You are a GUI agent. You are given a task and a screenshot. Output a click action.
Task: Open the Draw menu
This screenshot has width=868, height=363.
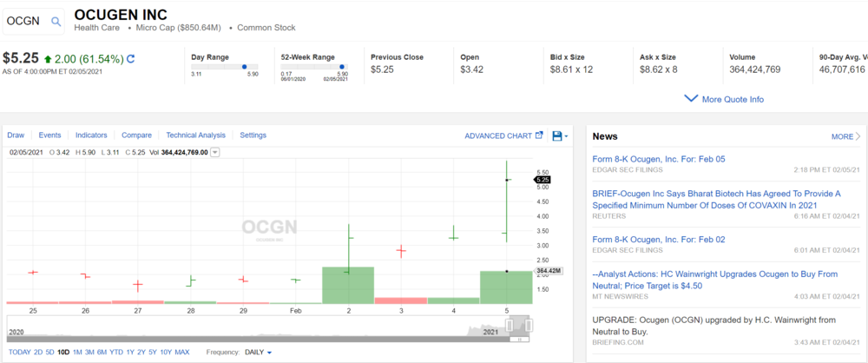pyautogui.click(x=16, y=135)
